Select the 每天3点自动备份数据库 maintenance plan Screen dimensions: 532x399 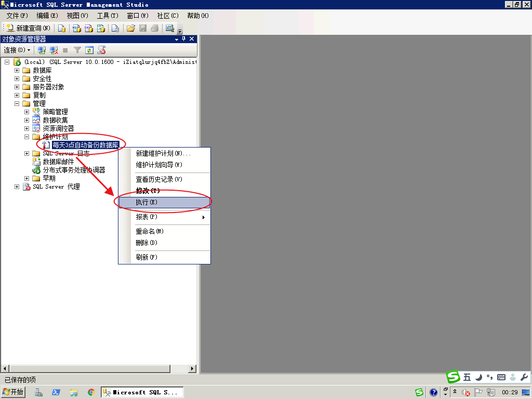click(86, 145)
